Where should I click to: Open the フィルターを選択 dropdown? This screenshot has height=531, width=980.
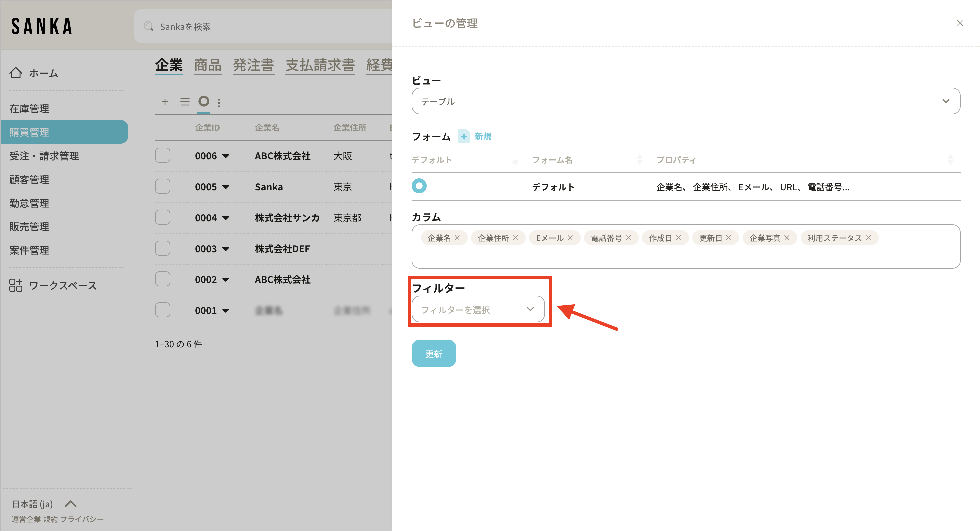(478, 309)
